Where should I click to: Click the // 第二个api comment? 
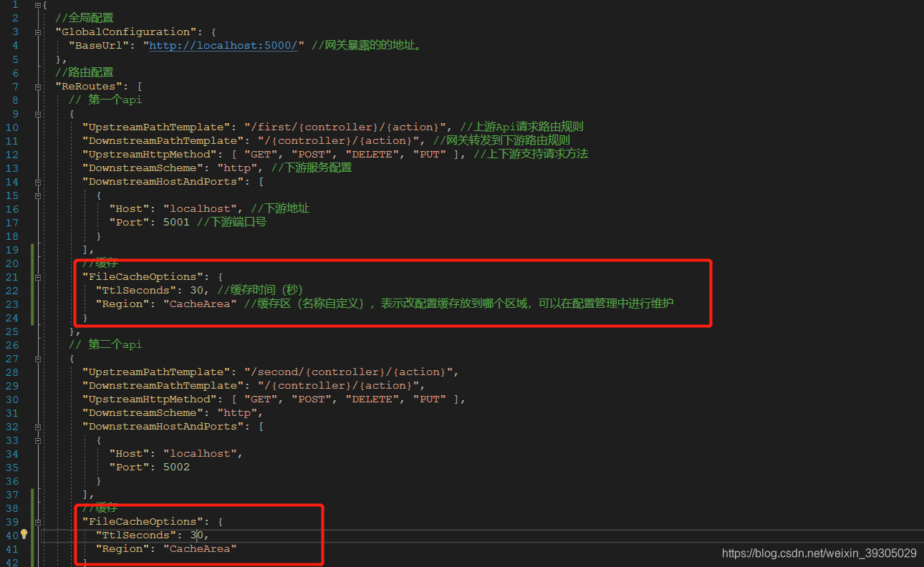tap(105, 344)
